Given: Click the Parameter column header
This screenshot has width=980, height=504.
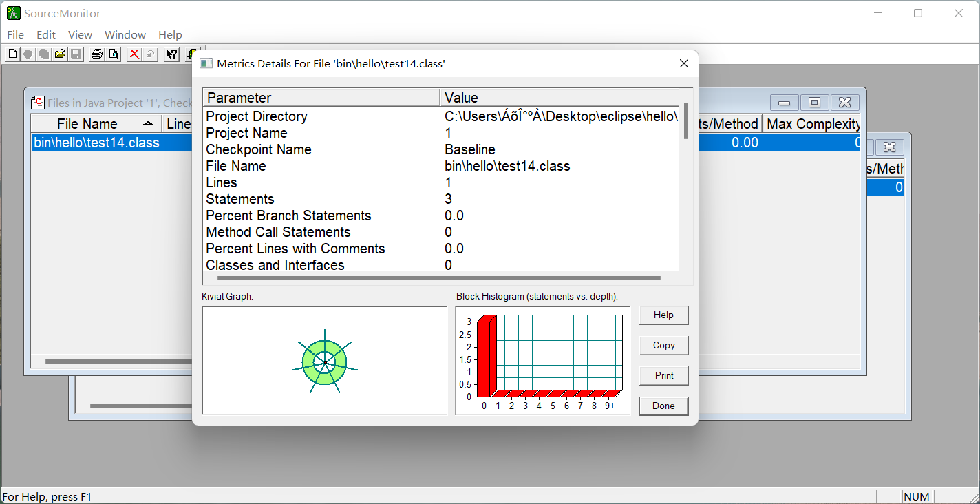Looking at the screenshot, I should point(321,98).
